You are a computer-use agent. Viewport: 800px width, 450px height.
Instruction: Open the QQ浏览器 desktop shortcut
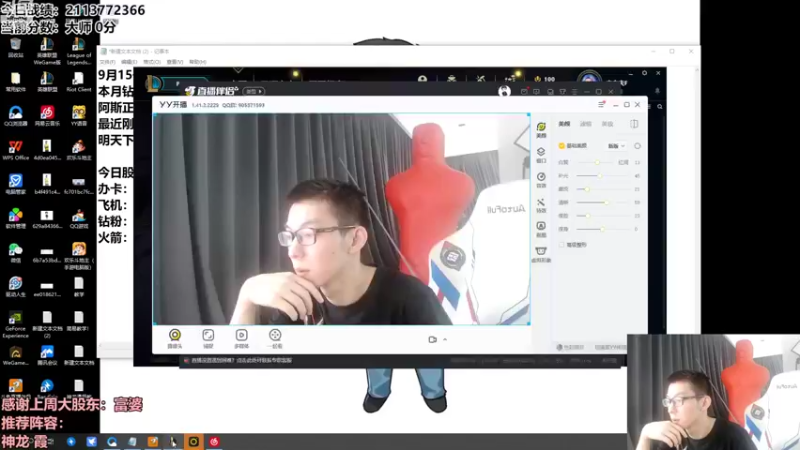(15, 116)
